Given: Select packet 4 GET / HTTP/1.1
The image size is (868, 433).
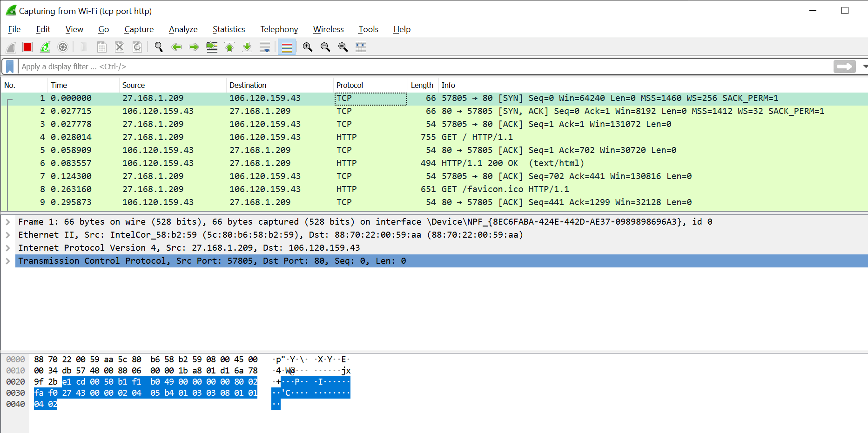Looking at the screenshot, I should pos(434,137).
